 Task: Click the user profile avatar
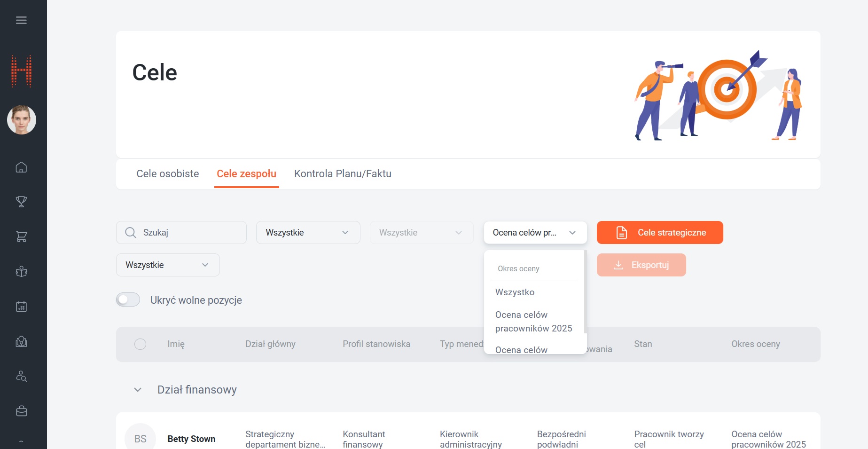coord(22,120)
